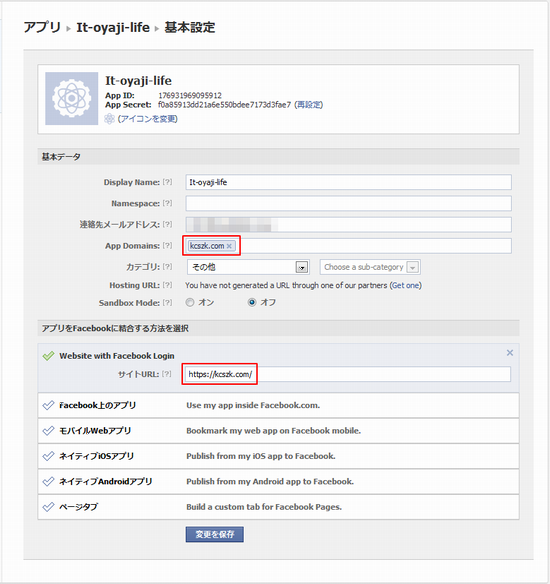Click Build a custom tab for Facebook Pages text

click(264, 507)
